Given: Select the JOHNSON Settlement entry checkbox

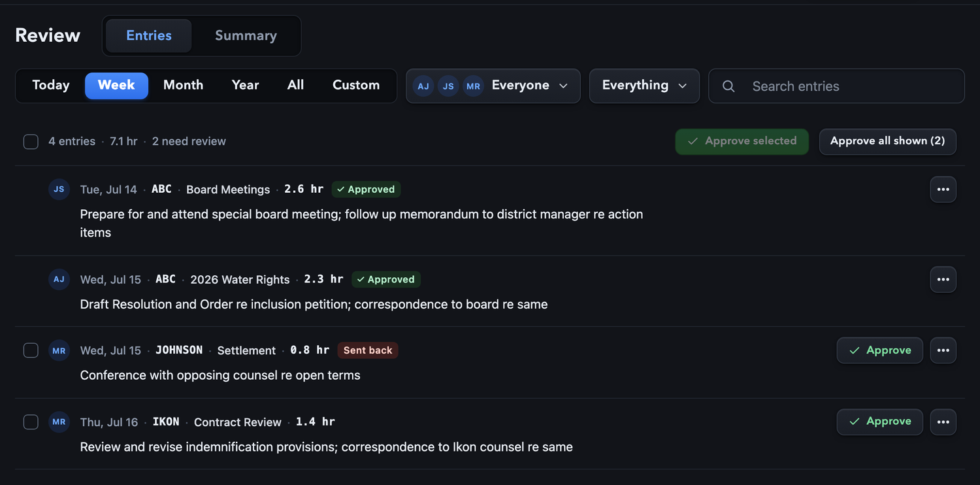Looking at the screenshot, I should (31, 350).
